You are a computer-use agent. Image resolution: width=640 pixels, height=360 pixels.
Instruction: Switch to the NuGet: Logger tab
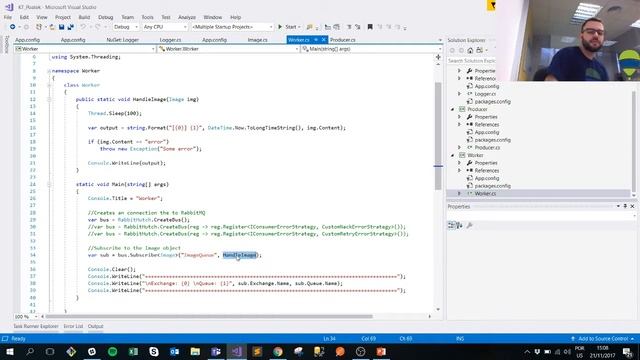click(x=122, y=40)
